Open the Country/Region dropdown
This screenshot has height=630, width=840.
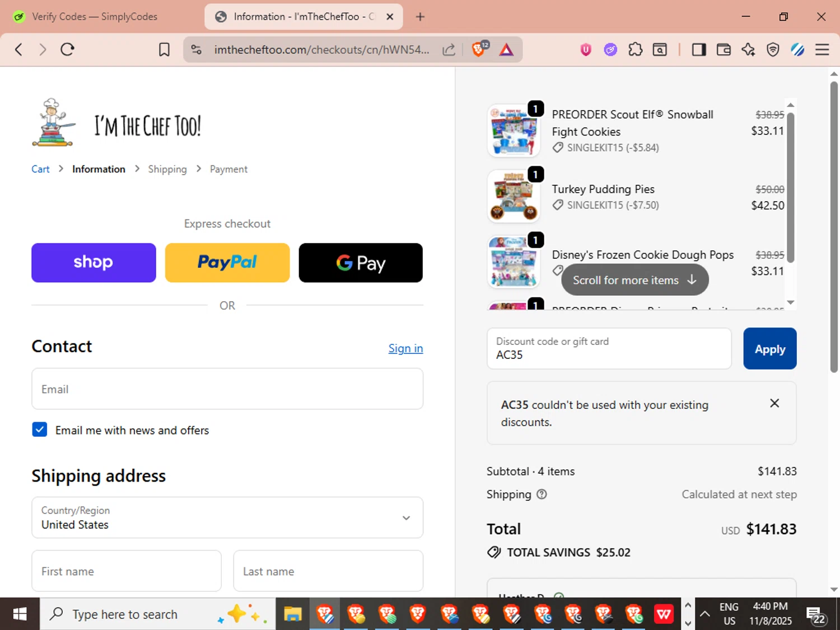[227, 517]
